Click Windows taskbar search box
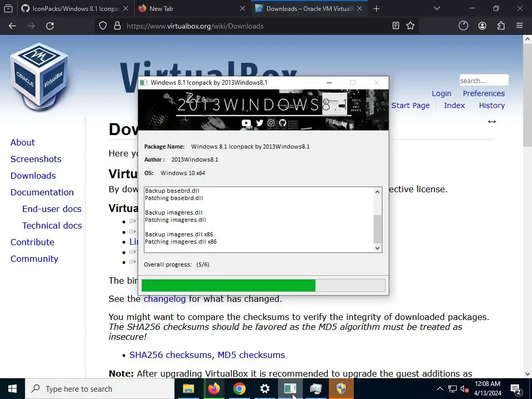532x399 pixels. (x=100, y=389)
